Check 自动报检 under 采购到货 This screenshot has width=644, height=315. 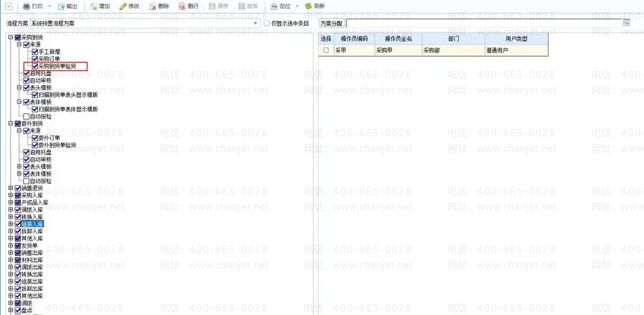click(27, 116)
